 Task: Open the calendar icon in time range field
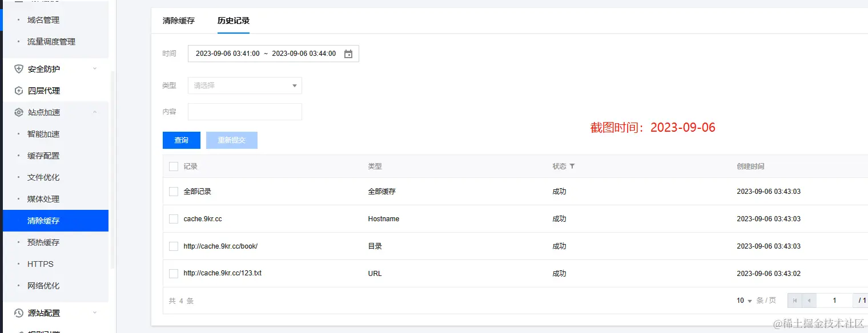(348, 54)
